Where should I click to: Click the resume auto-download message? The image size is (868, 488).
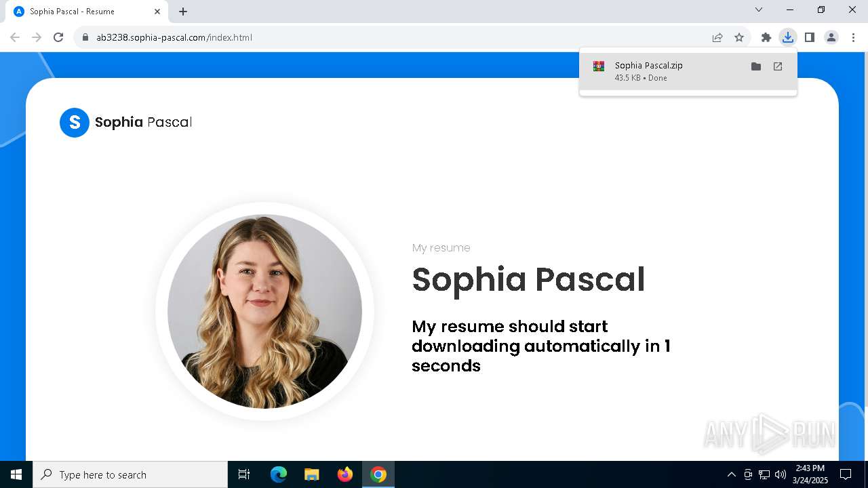(x=541, y=346)
